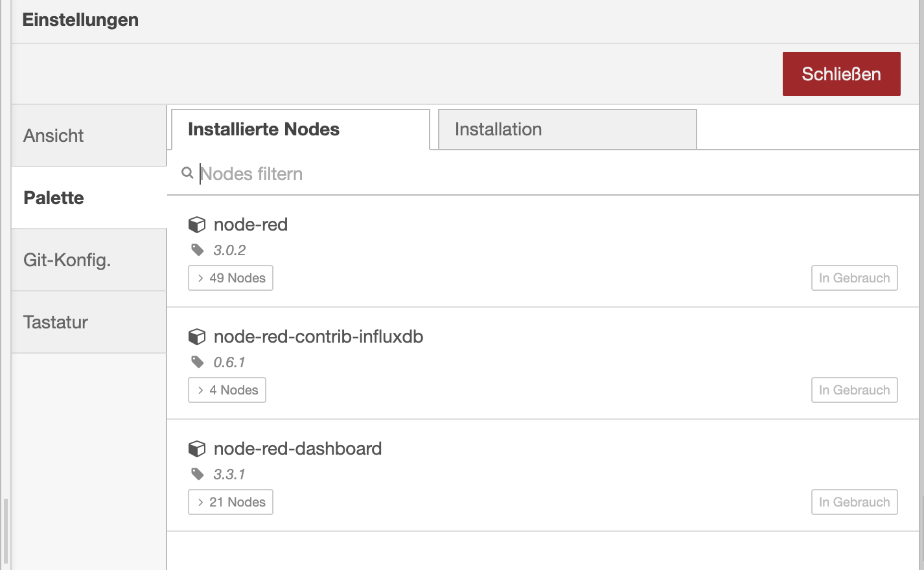The width and height of the screenshot is (924, 570).
Task: Click In Gebrauch button for node-red
Action: click(854, 278)
